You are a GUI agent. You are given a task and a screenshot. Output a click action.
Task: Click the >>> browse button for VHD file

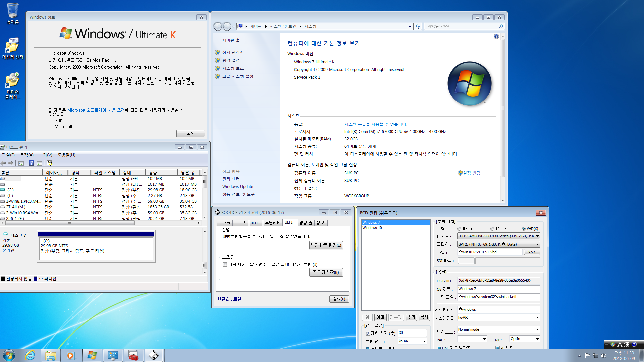532,252
